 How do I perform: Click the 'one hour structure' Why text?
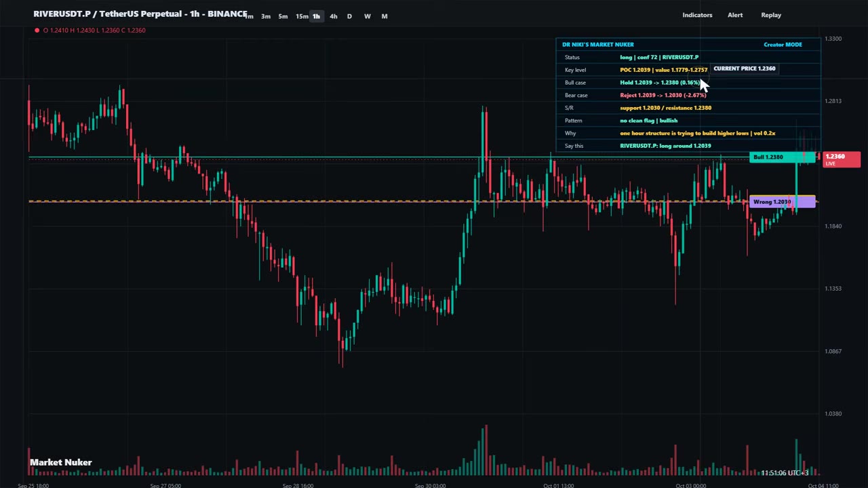click(x=697, y=134)
